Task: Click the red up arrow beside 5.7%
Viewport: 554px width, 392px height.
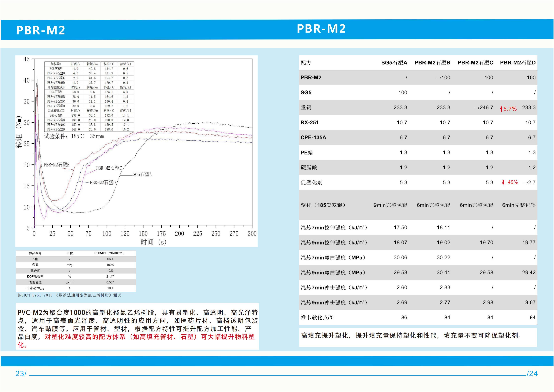Action: click(x=501, y=109)
